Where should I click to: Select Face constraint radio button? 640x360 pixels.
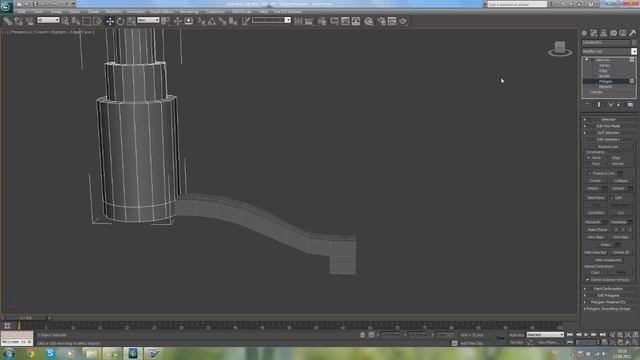(x=589, y=164)
